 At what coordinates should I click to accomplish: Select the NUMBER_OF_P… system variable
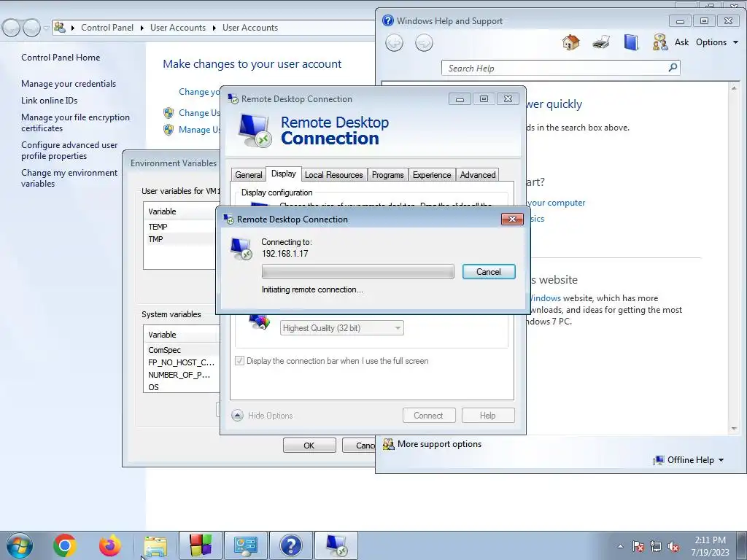[x=182, y=375]
